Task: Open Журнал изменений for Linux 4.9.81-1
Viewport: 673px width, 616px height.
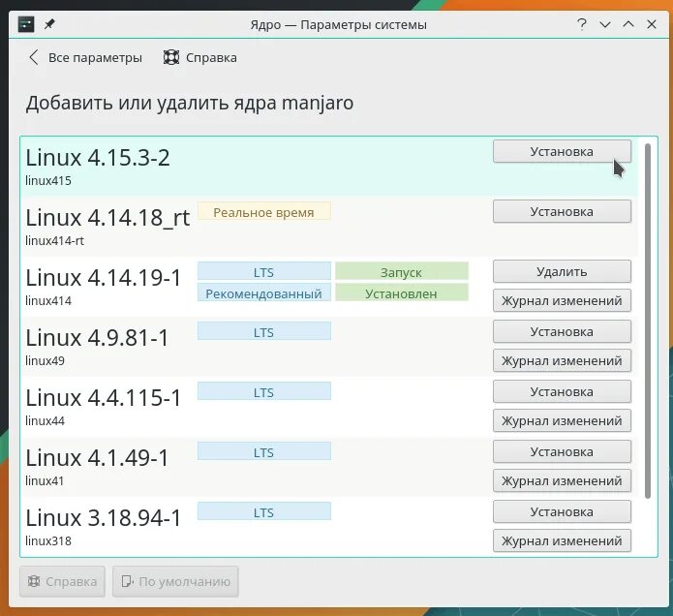Action: tap(562, 360)
